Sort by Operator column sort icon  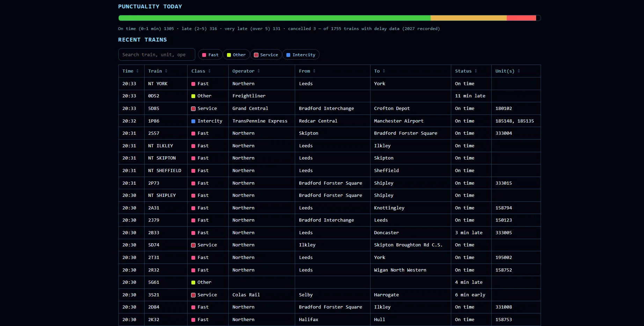click(x=259, y=71)
